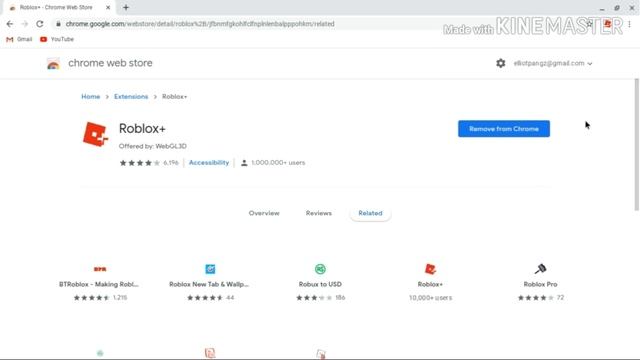The height and width of the screenshot is (360, 640).
Task: Open the Chrome three-dot menu
Action: (x=629, y=24)
